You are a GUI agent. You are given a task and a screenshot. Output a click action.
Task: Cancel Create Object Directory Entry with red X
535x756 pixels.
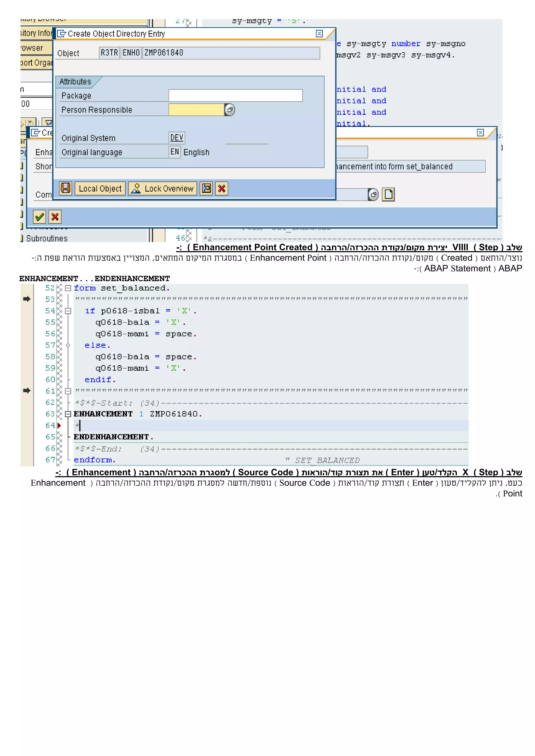click(222, 188)
